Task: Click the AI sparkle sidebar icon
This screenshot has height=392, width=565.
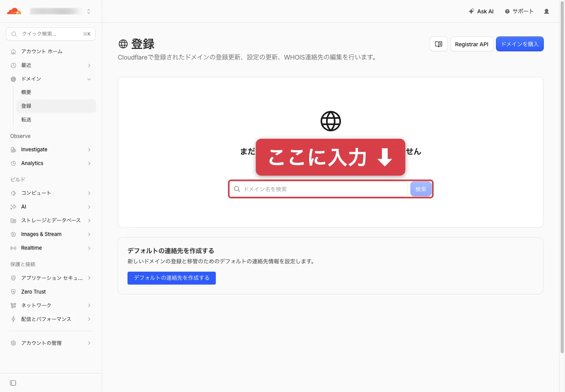Action: (13, 207)
